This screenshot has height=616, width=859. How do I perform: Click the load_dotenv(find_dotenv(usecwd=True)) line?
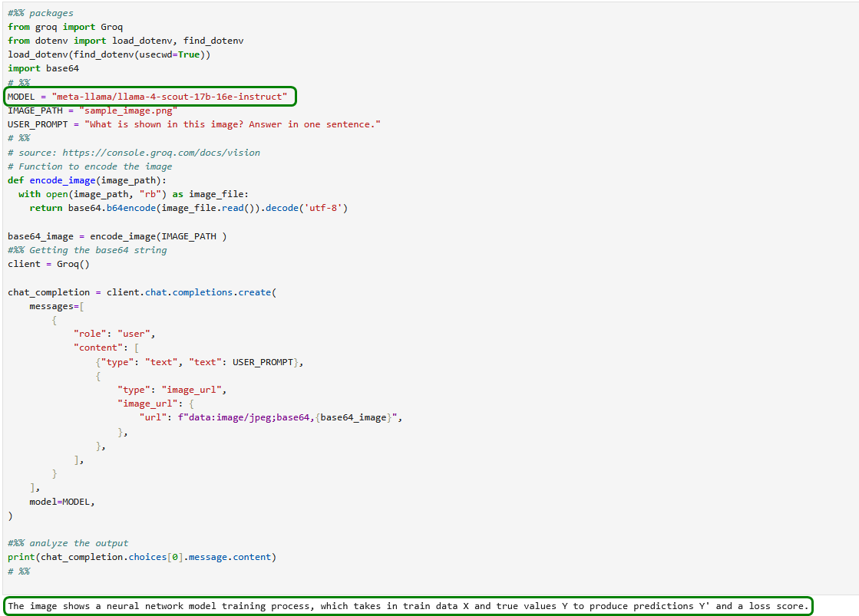click(109, 54)
